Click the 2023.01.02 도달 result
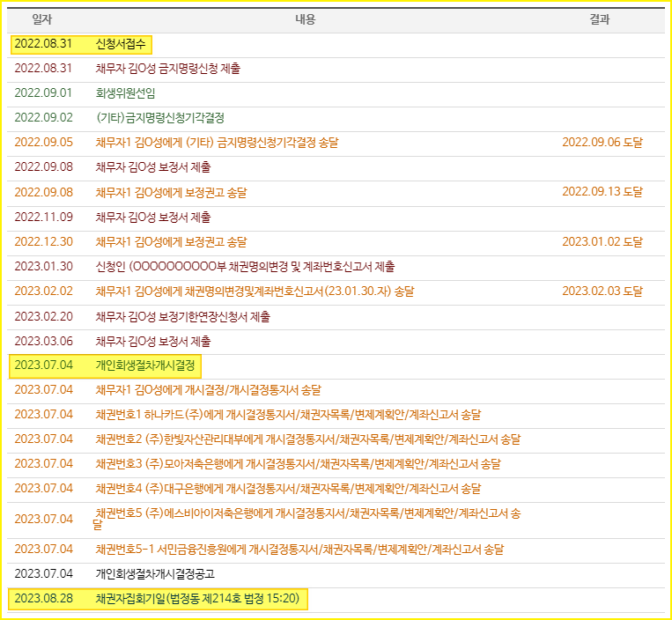The image size is (672, 620). [x=602, y=242]
